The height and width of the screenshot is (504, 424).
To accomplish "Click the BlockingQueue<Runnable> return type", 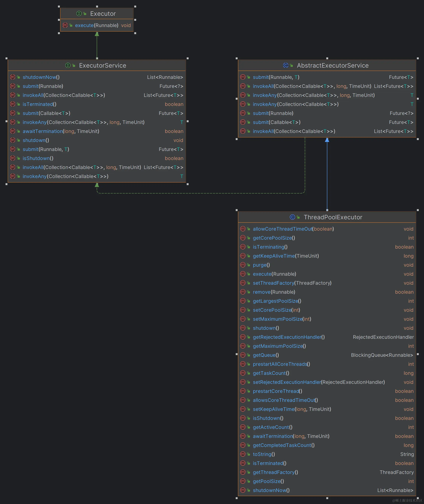I will click(382, 355).
